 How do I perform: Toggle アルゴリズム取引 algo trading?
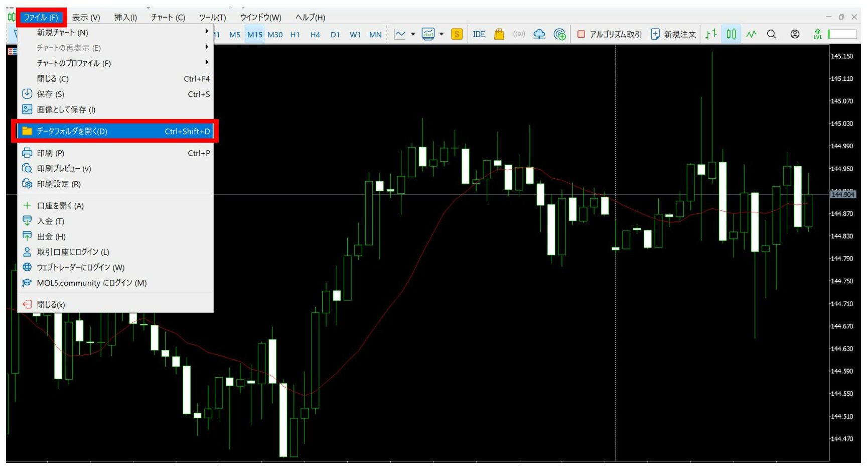[610, 34]
